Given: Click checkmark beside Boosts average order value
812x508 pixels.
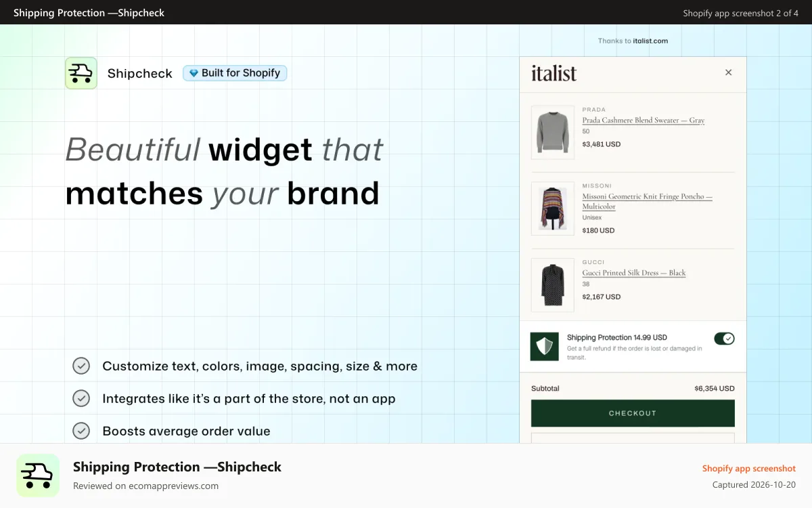Looking at the screenshot, I should click(81, 431).
